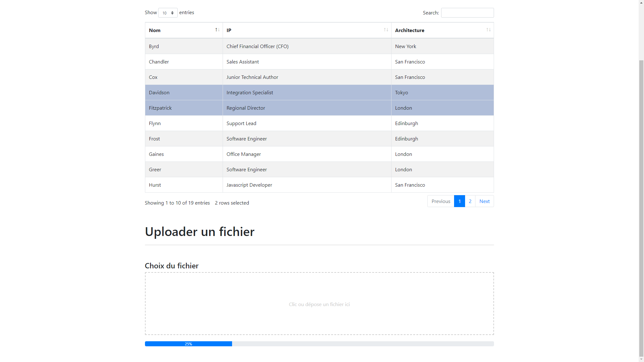Open the entries-per-page dropdown
The height and width of the screenshot is (362, 644).
click(168, 13)
